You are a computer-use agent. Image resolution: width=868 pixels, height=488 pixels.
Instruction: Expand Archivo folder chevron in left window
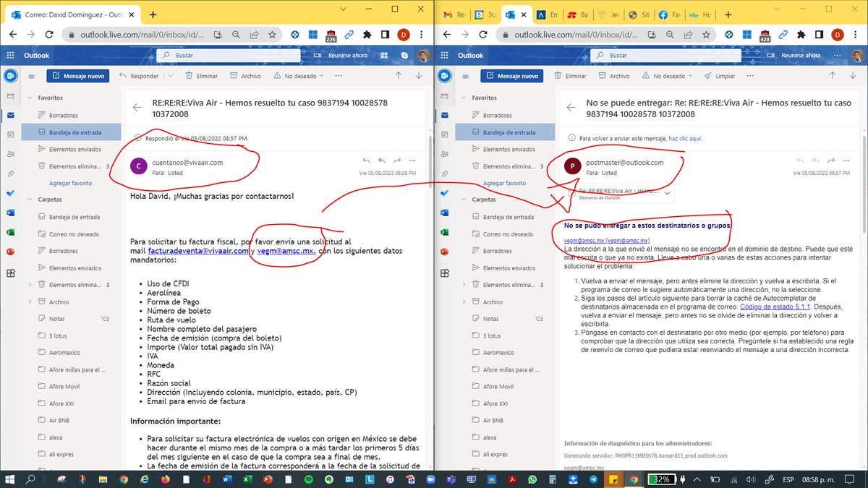pyautogui.click(x=30, y=301)
